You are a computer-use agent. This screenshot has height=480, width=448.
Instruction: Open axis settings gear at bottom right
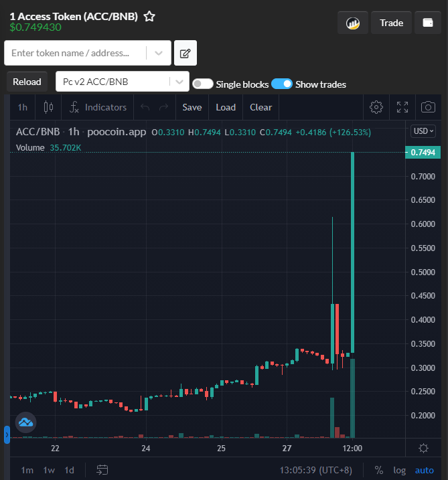(423, 448)
